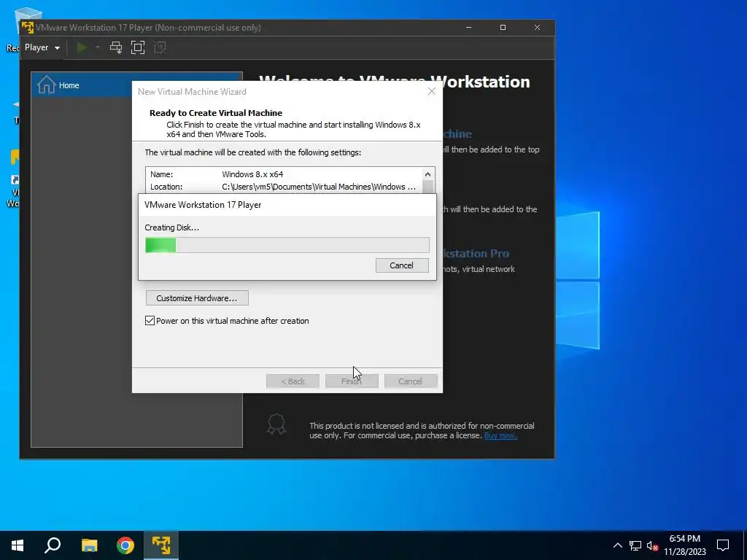Open the notification center icon

(x=723, y=545)
